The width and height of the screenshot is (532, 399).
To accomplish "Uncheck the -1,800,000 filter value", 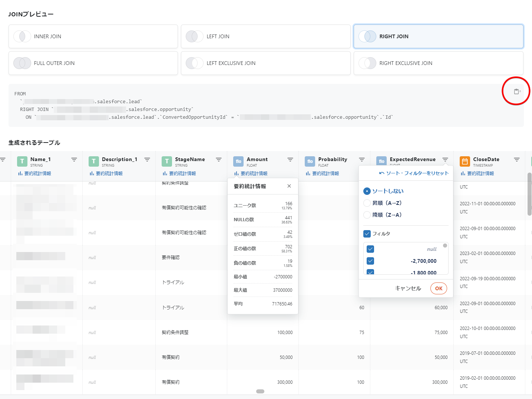I will coord(370,272).
